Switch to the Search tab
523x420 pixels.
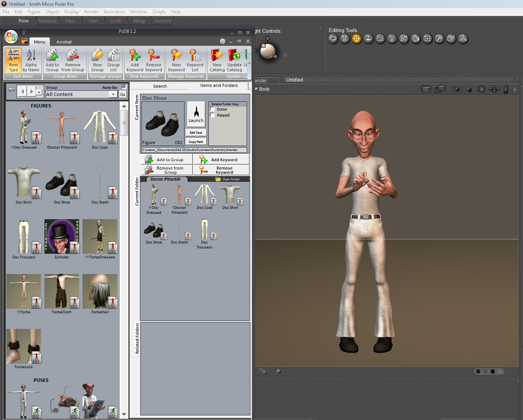(x=160, y=86)
